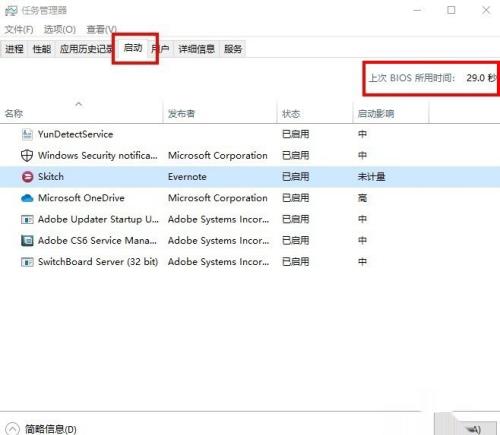500x435 pixels.
Task: Select the Adobe Updater Startup Utility name
Action: 98,219
